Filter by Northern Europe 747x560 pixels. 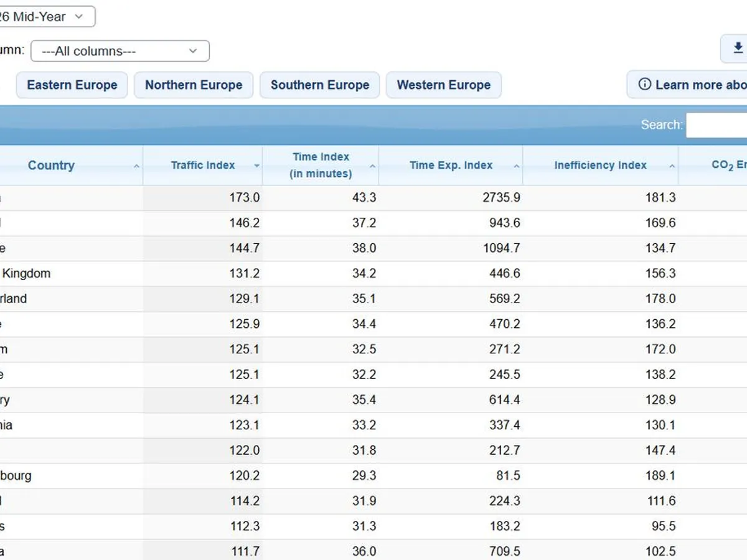pyautogui.click(x=194, y=85)
